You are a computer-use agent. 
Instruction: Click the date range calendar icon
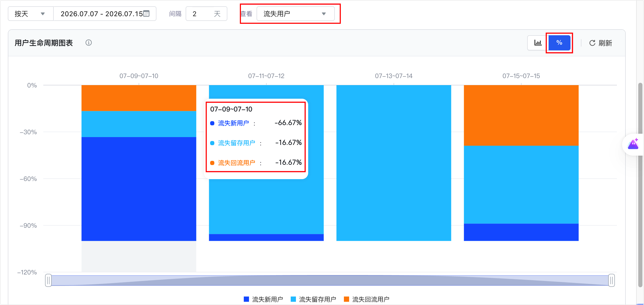146,14
